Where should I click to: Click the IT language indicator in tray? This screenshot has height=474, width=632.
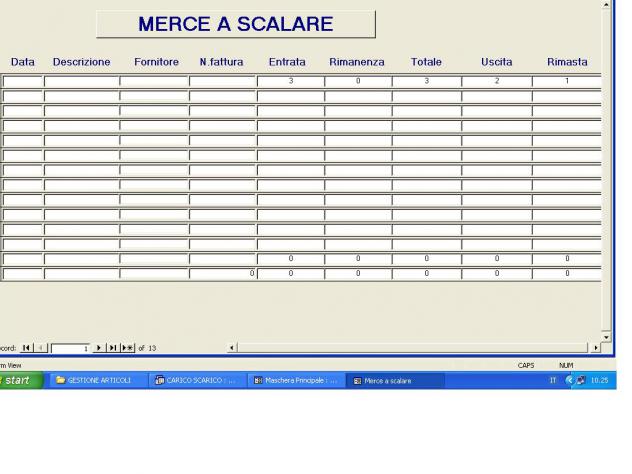553,380
